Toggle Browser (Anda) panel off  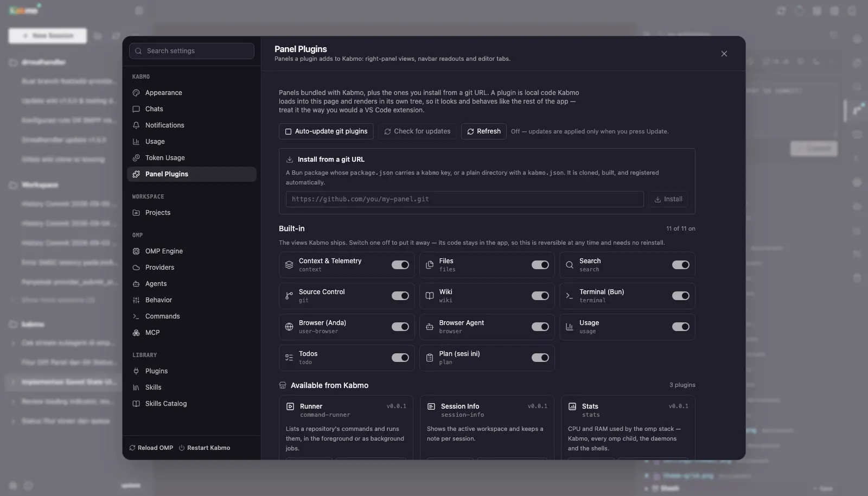(400, 327)
